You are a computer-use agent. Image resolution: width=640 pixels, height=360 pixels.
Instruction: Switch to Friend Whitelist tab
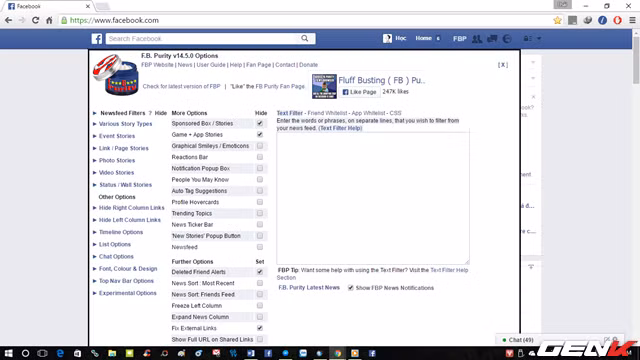tap(327, 113)
